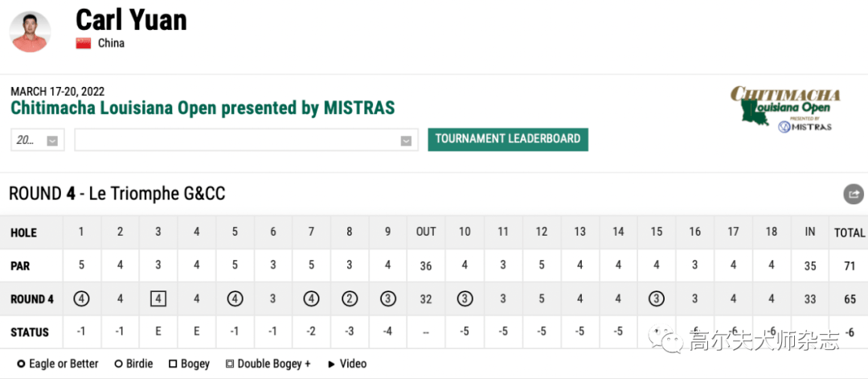The width and height of the screenshot is (868, 379).
Task: Click the year selector field showing 20...
Action: [x=38, y=140]
